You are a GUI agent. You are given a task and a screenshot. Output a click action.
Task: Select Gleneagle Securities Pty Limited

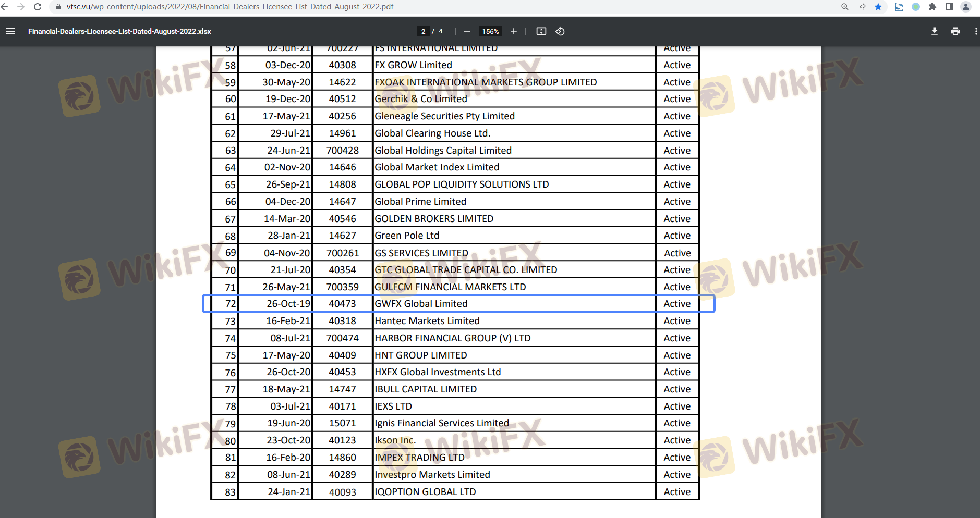[444, 116]
